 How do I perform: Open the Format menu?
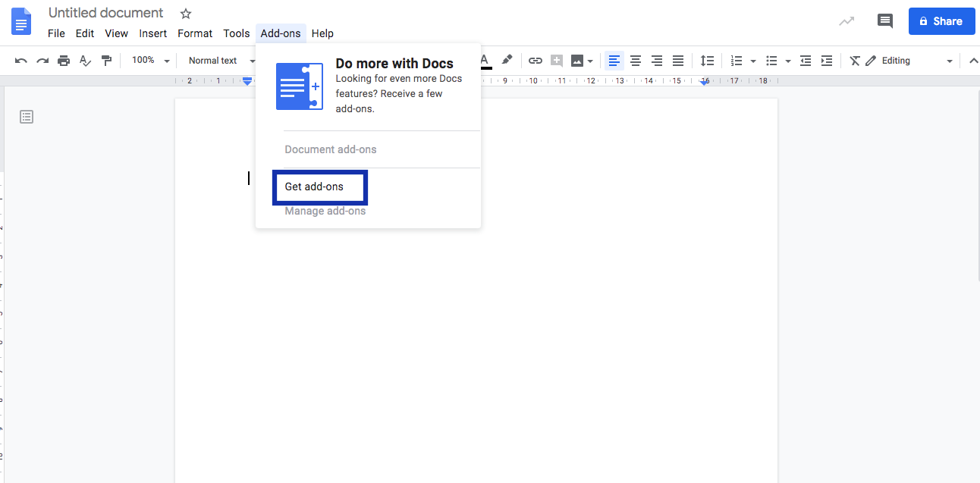195,33
